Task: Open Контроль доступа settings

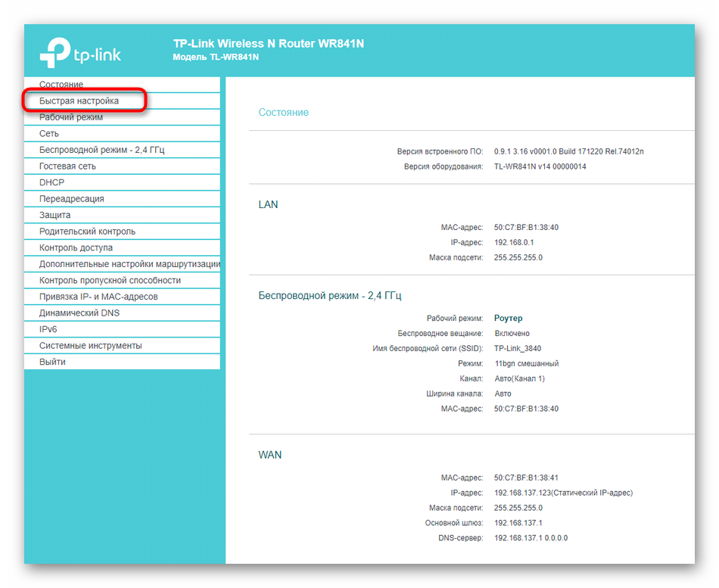Action: [x=76, y=247]
